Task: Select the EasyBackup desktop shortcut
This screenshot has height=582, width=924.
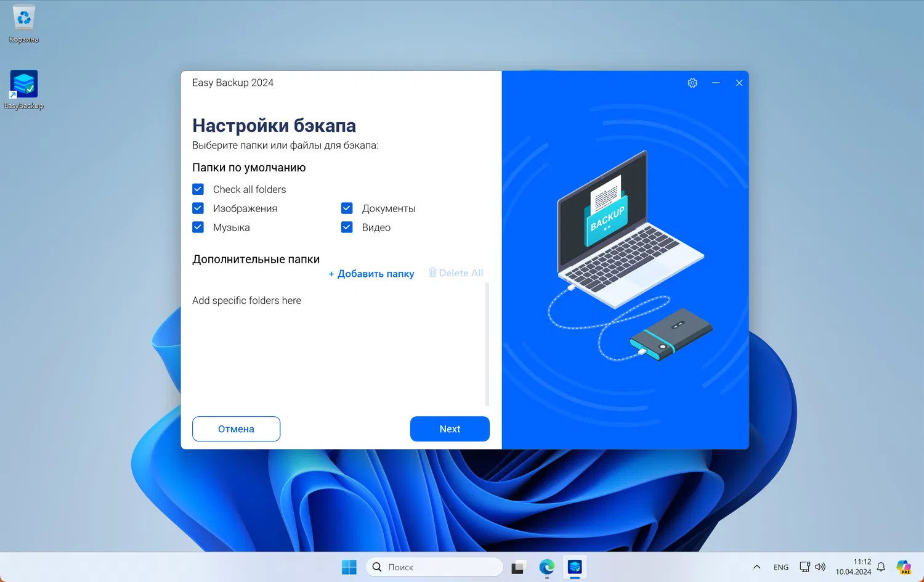Action: tap(24, 90)
